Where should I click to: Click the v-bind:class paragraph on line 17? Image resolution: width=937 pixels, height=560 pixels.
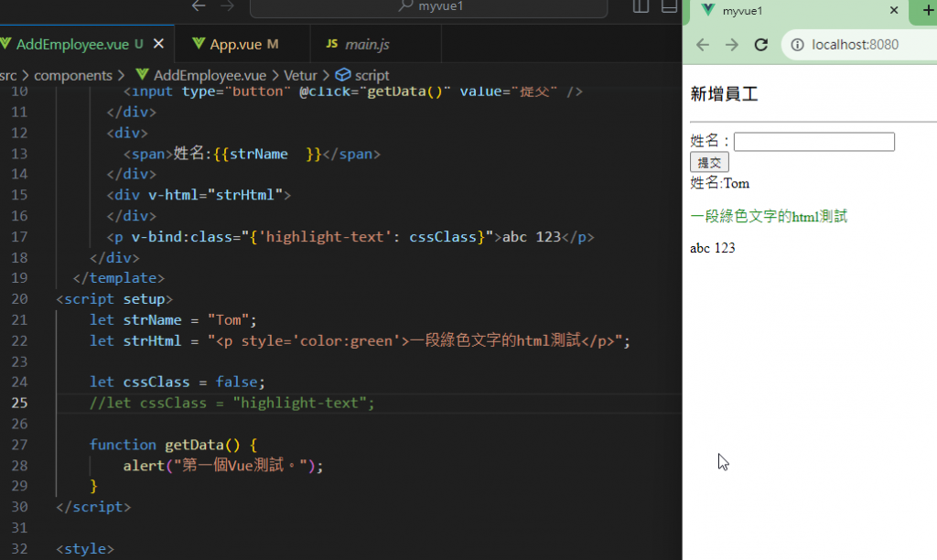pos(350,237)
